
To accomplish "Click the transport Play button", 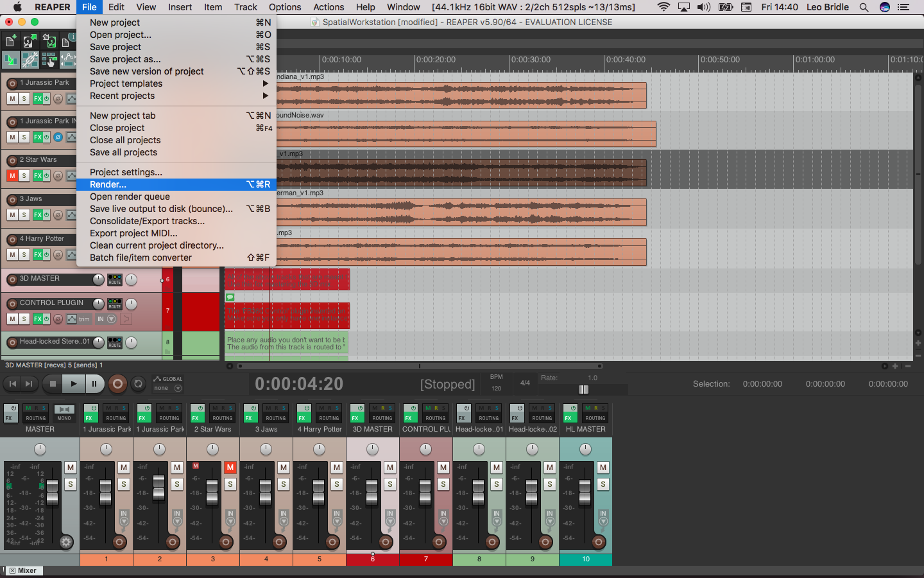I will (x=74, y=384).
